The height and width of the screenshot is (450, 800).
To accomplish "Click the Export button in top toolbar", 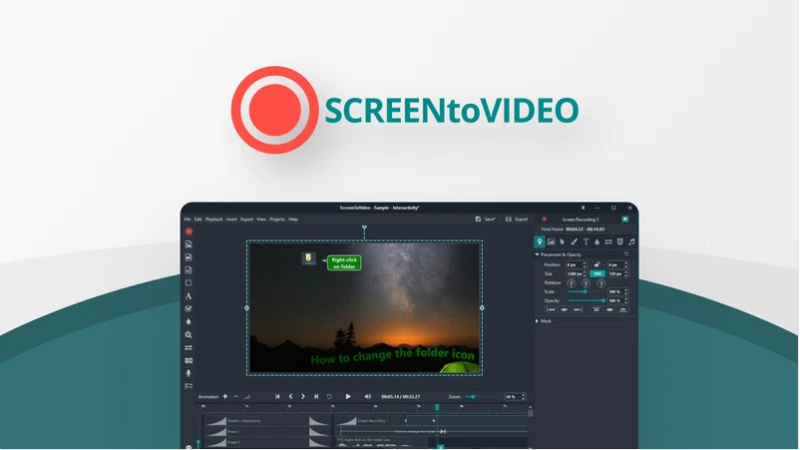I will click(518, 218).
